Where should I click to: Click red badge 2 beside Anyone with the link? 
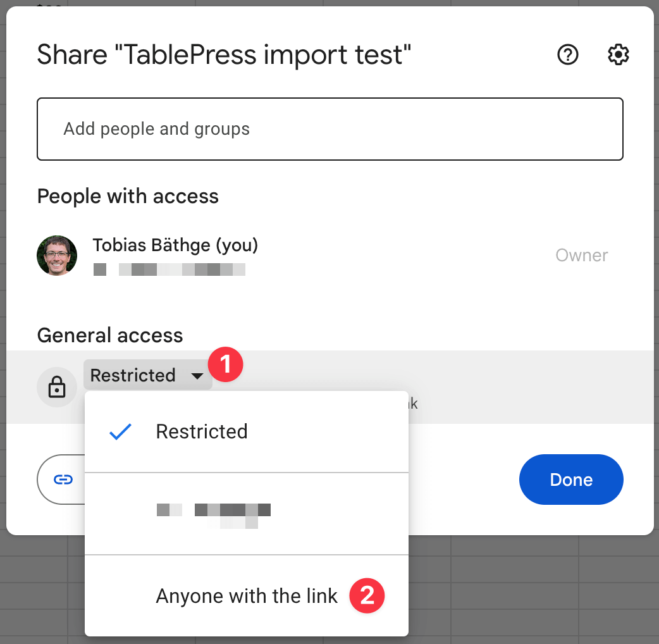coord(367,595)
